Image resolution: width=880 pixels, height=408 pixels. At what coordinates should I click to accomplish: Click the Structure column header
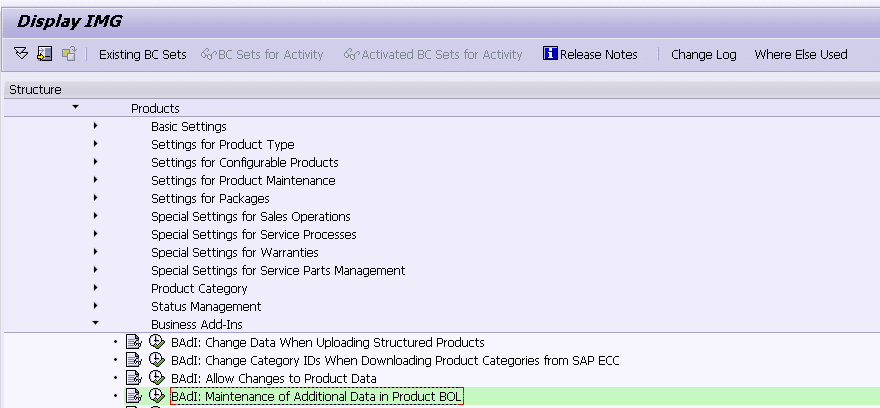36,90
